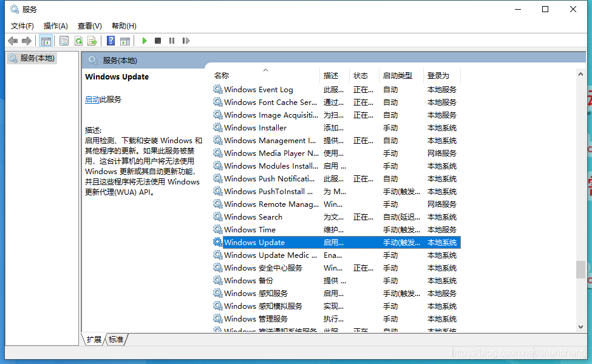
Task: Click gear icon of Windows Time row
Action: tap(217, 229)
